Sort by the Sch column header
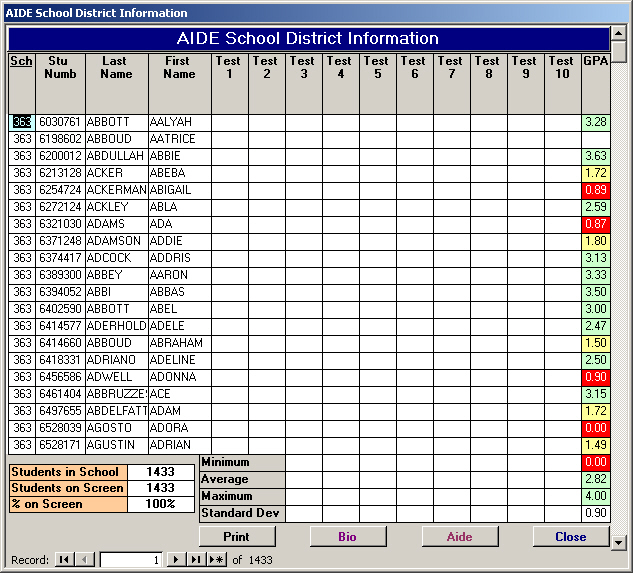The height and width of the screenshot is (573, 633). pyautogui.click(x=22, y=84)
